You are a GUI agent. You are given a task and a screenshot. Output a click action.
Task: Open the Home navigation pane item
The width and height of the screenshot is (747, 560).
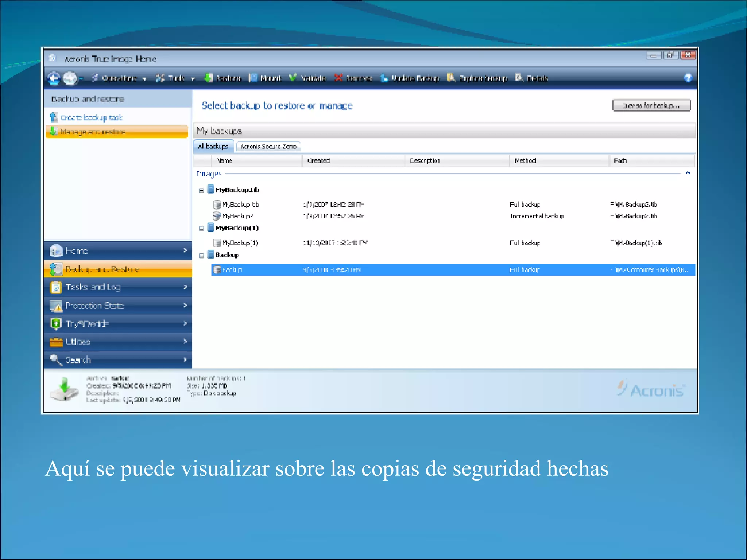(x=118, y=250)
